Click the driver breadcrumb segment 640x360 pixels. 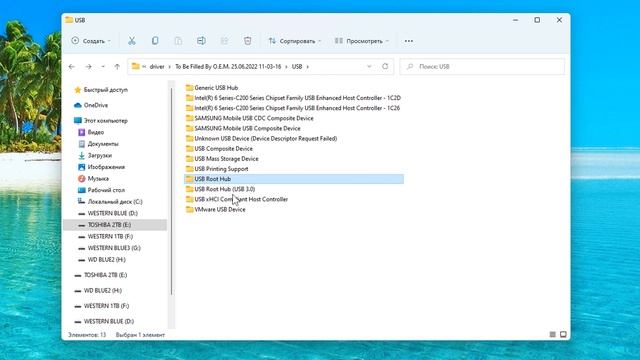157,67
